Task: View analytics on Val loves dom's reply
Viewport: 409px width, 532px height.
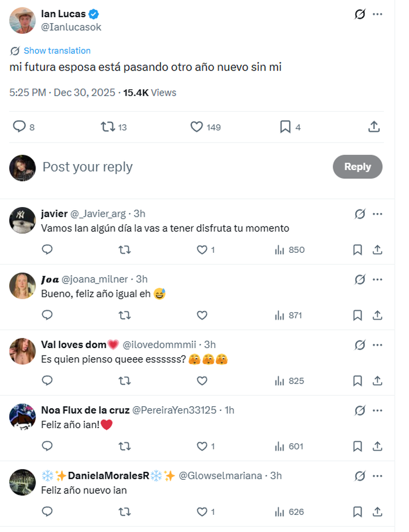Action: coord(279,381)
